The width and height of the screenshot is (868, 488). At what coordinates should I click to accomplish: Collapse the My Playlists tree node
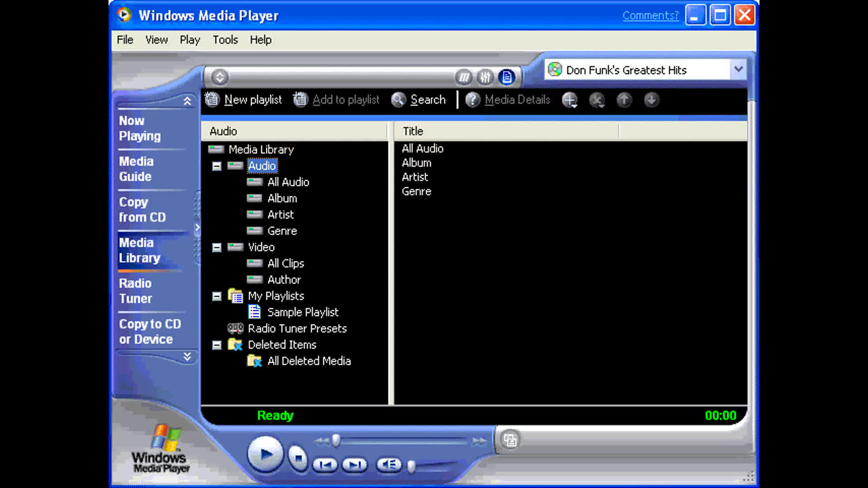(x=217, y=296)
